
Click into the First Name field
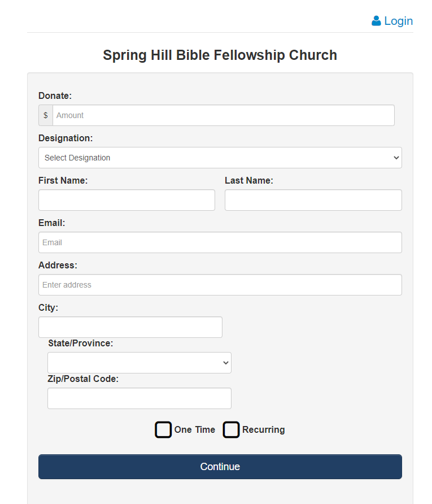(x=126, y=200)
